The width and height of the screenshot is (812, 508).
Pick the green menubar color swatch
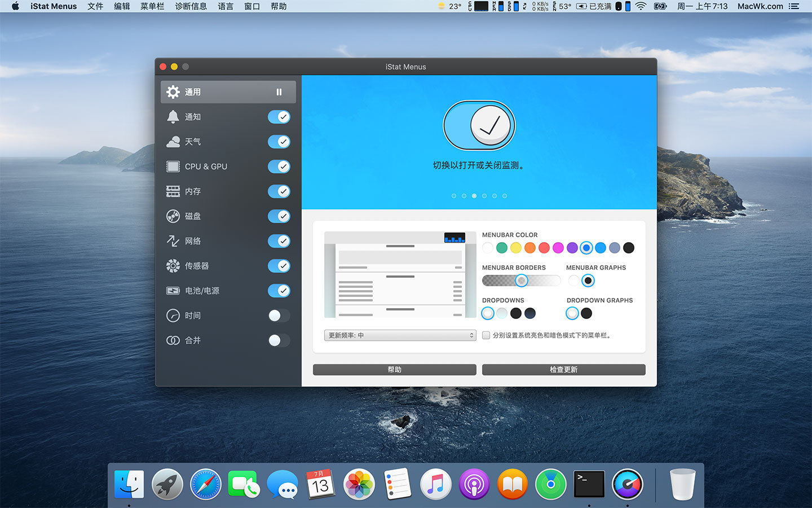tap(502, 248)
